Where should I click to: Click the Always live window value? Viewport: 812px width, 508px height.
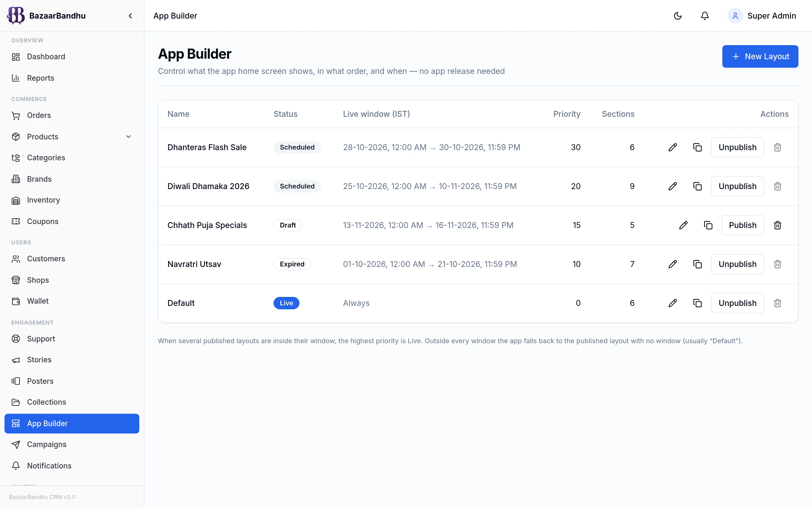(356, 303)
